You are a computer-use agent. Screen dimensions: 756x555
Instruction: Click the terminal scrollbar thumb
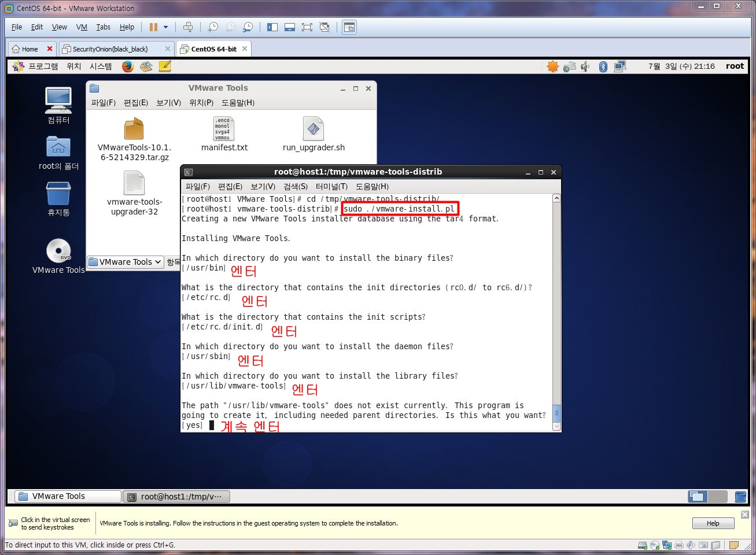[556, 413]
